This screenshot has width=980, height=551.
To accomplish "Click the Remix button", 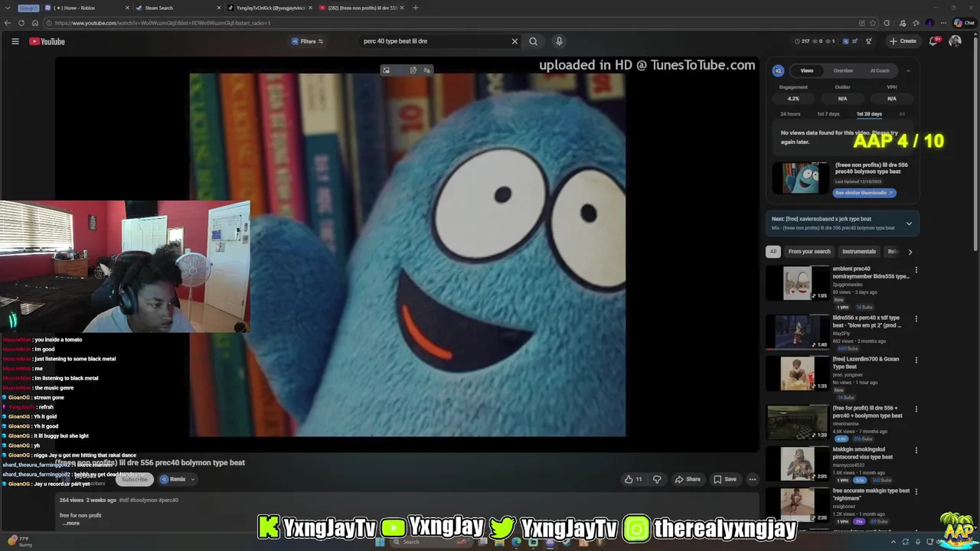I will [173, 479].
